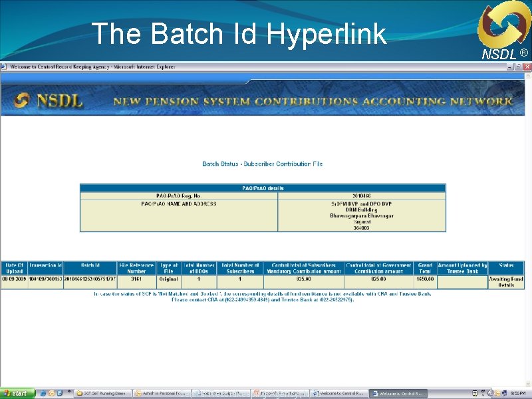Click the 'Amount Uploaded by Trustee Bank' header
This screenshot has width=532, height=399.
(x=462, y=268)
